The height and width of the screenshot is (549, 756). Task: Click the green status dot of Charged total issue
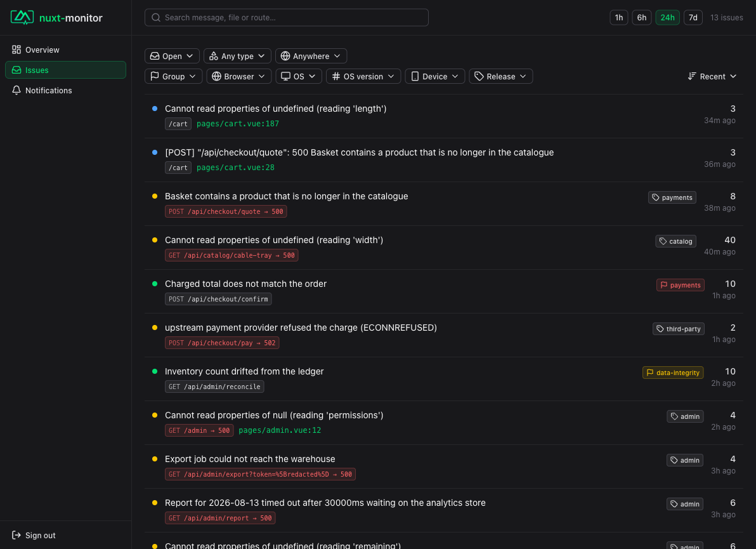155,284
